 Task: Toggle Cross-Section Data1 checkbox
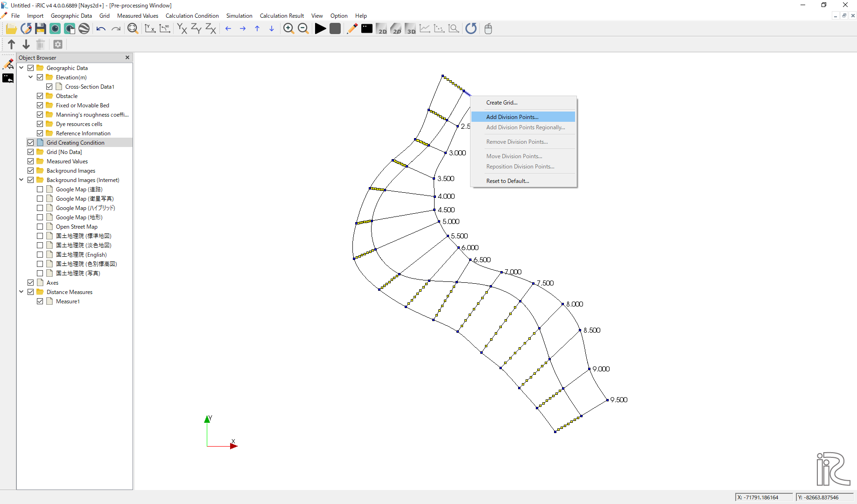pyautogui.click(x=49, y=87)
